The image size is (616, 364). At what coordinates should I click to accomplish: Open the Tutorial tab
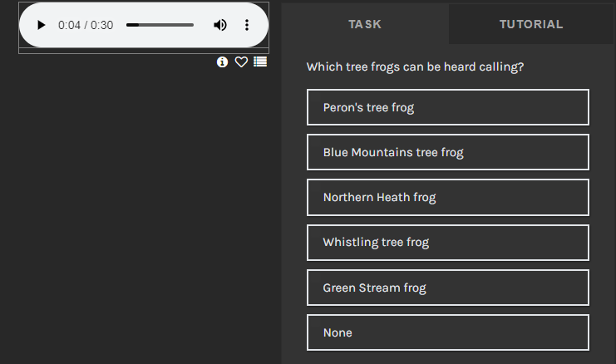(x=531, y=24)
